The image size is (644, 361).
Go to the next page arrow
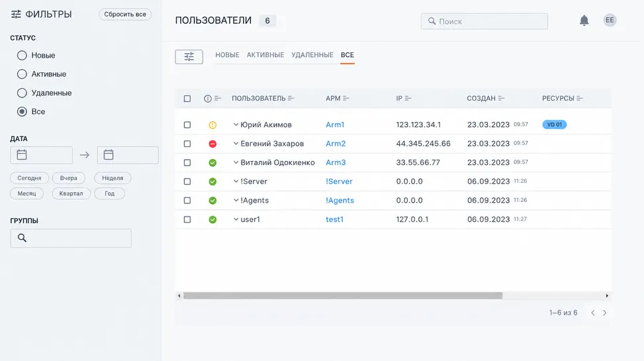click(x=604, y=313)
